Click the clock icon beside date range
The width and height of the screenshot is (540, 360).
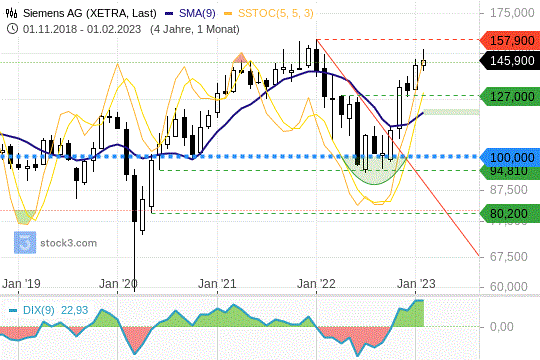12,29
